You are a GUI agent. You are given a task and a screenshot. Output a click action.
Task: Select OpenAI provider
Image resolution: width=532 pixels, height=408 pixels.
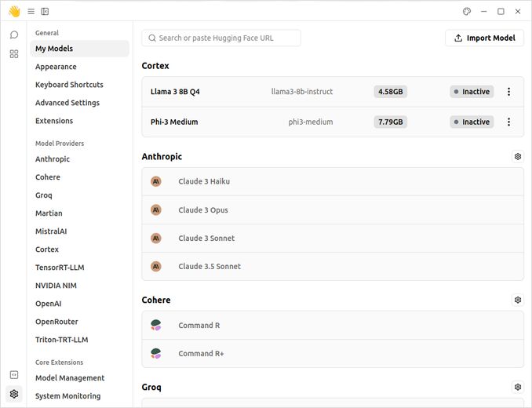tap(49, 304)
